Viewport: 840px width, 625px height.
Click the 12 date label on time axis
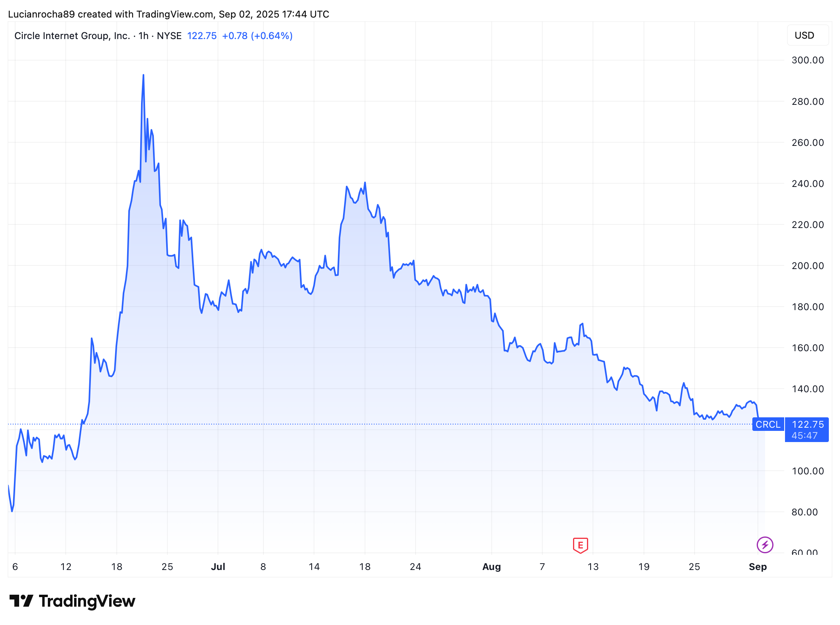pyautogui.click(x=66, y=566)
